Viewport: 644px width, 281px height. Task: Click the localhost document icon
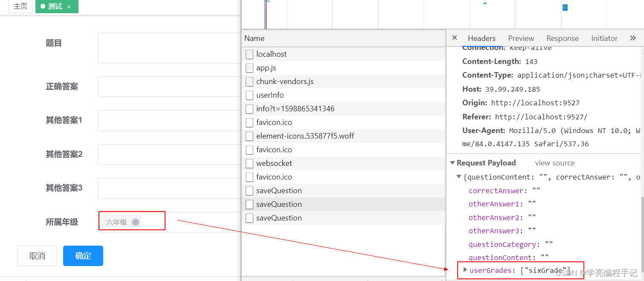coord(249,54)
